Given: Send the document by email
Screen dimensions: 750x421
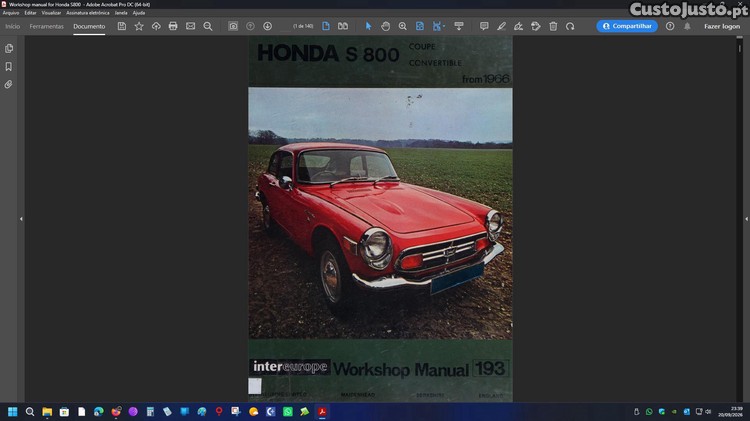Looking at the screenshot, I should click(190, 26).
